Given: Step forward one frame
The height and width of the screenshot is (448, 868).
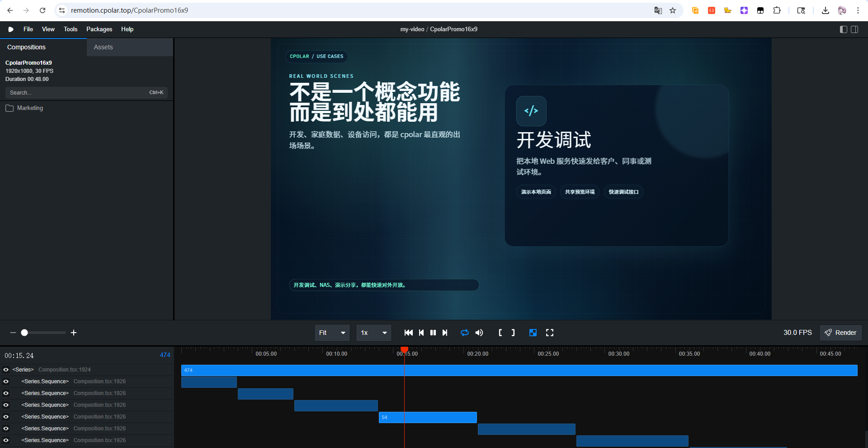Looking at the screenshot, I should pyautogui.click(x=445, y=333).
